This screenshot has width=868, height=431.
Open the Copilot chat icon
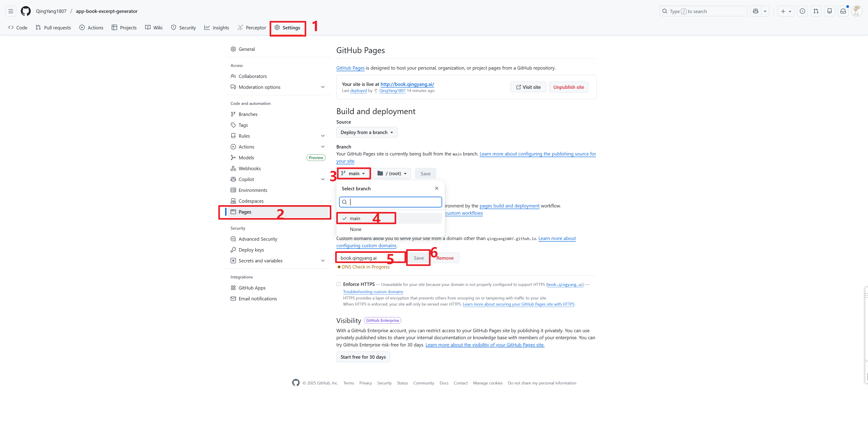(756, 11)
